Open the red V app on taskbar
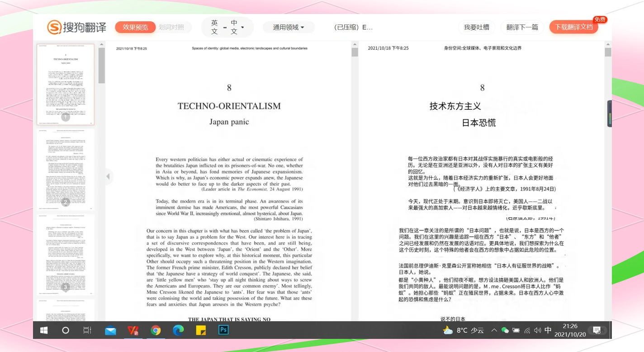The width and height of the screenshot is (644, 352). (133, 330)
